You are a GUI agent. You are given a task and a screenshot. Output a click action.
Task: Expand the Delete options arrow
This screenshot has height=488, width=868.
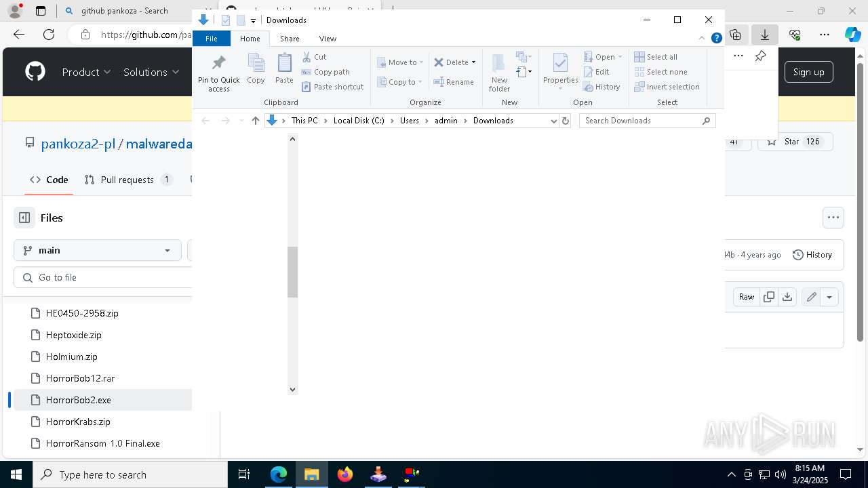pyautogui.click(x=473, y=62)
